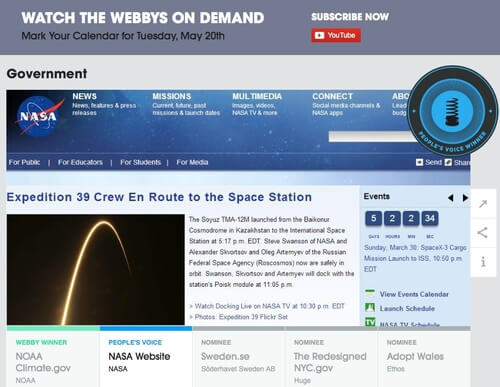Click the share icon on right sidebar
500x387 pixels.
(x=483, y=232)
